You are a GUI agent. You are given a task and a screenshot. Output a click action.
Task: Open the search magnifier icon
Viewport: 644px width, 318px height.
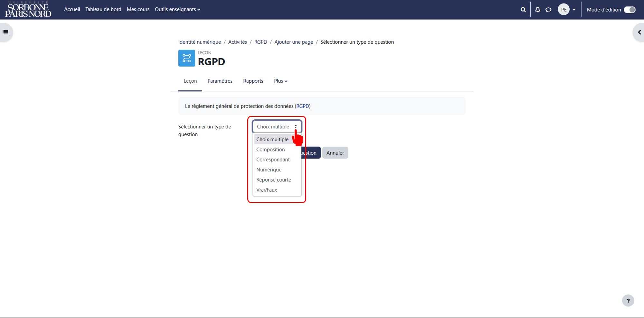pyautogui.click(x=523, y=10)
